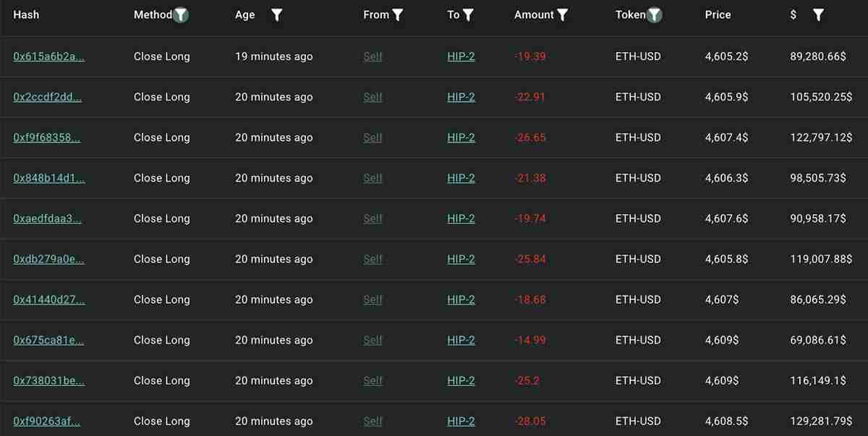Click the Hash column header
Image resolution: width=868 pixels, height=436 pixels.
26,14
